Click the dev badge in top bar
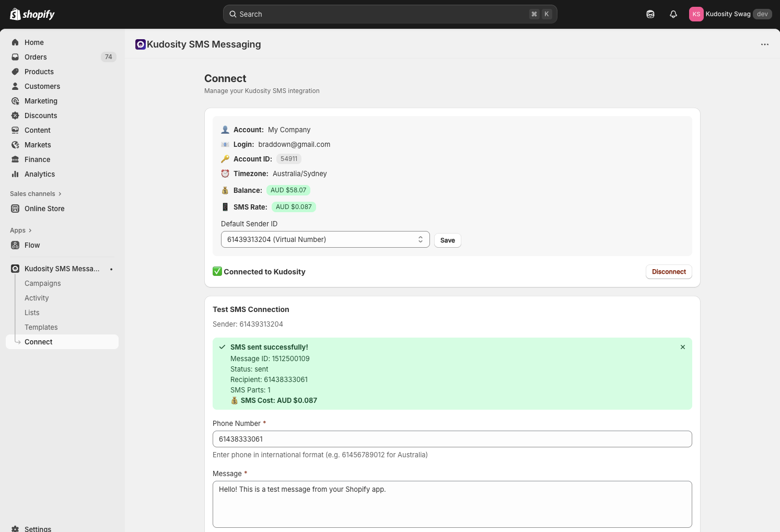 click(x=763, y=14)
